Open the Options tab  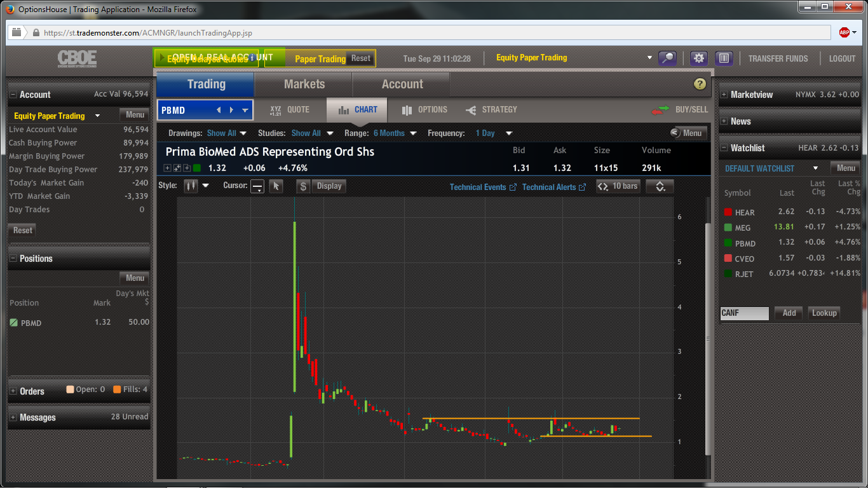pos(424,110)
